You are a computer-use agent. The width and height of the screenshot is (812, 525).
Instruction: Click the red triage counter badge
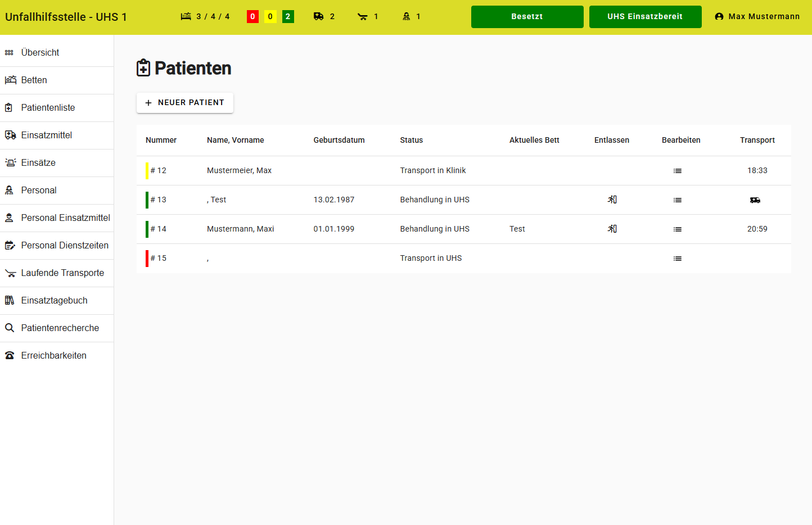pos(252,16)
